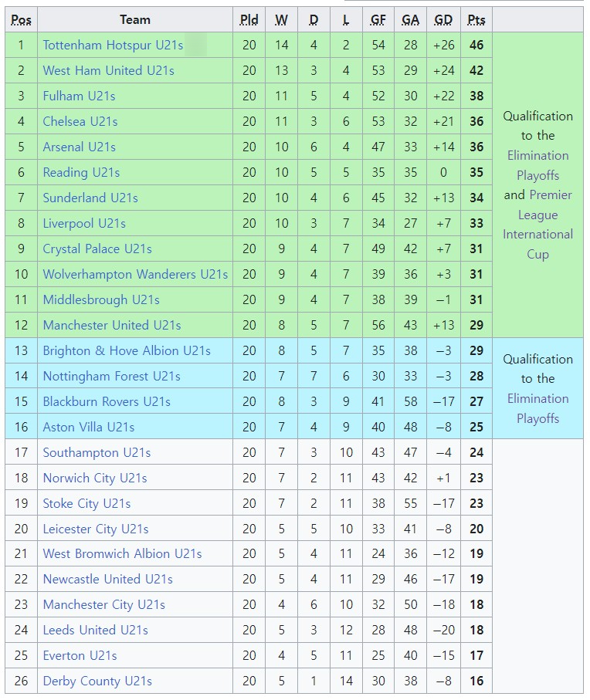Open the Elimination Playoffs link in the blue section

pyautogui.click(x=537, y=408)
